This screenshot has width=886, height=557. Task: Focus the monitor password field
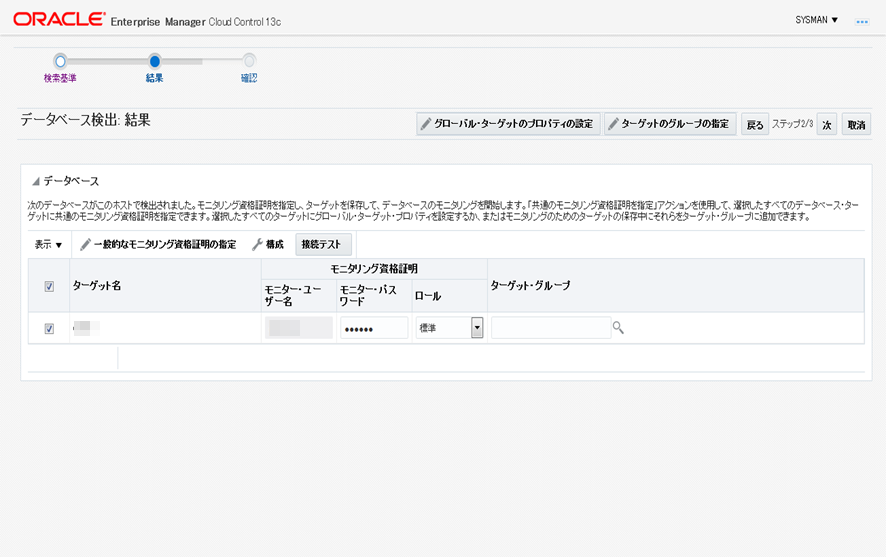tap(374, 328)
